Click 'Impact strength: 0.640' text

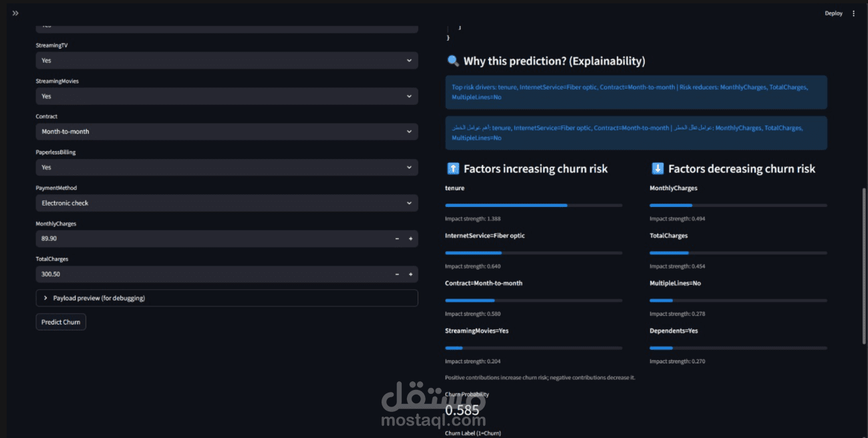coord(472,266)
